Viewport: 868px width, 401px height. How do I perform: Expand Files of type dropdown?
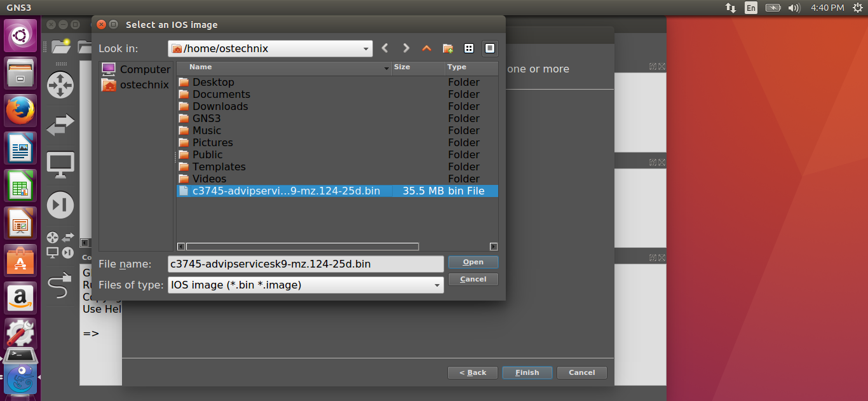[437, 285]
